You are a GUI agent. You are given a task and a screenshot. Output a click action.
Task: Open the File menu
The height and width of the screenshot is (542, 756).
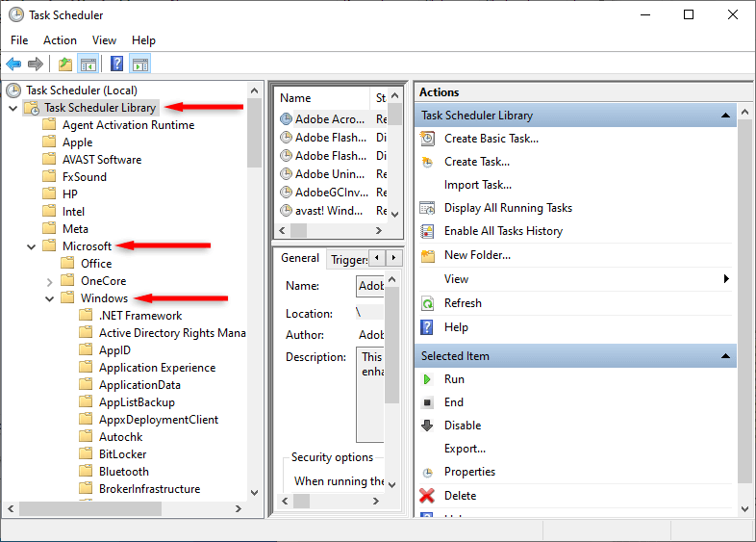(x=19, y=40)
